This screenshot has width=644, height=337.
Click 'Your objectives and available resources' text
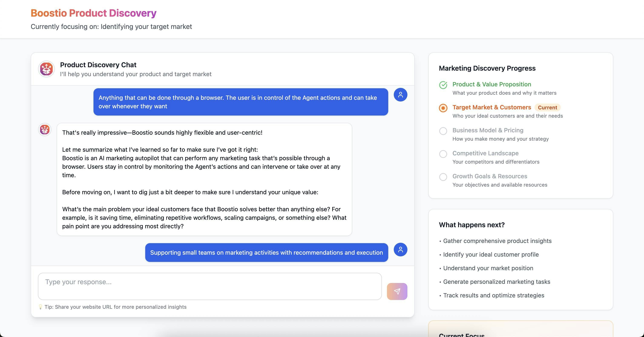[x=500, y=185]
